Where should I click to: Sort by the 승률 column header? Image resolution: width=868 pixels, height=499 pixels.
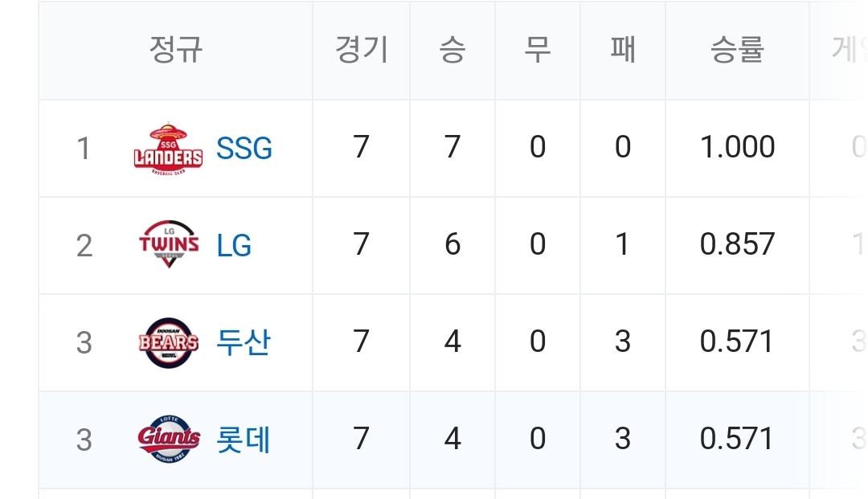pyautogui.click(x=737, y=50)
